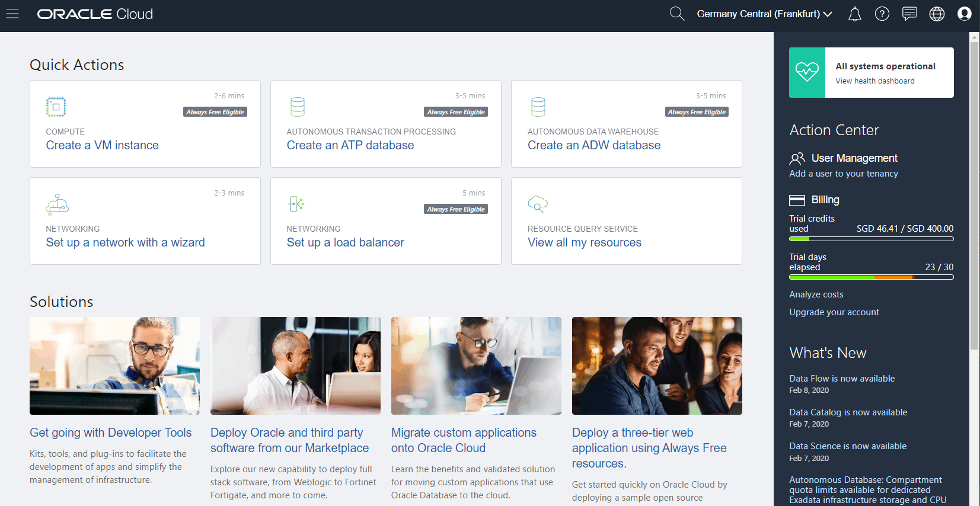This screenshot has height=506, width=980.
Task: Open View all my resources link
Action: (585, 242)
